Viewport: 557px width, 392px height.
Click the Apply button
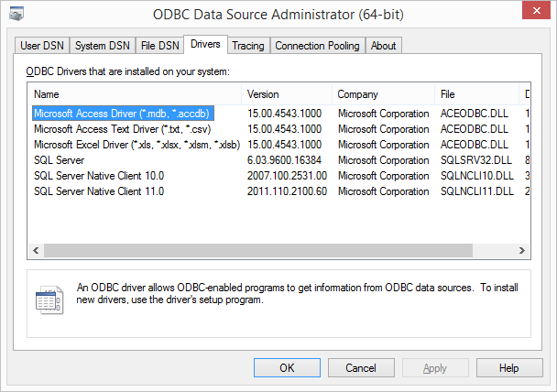coord(435,368)
